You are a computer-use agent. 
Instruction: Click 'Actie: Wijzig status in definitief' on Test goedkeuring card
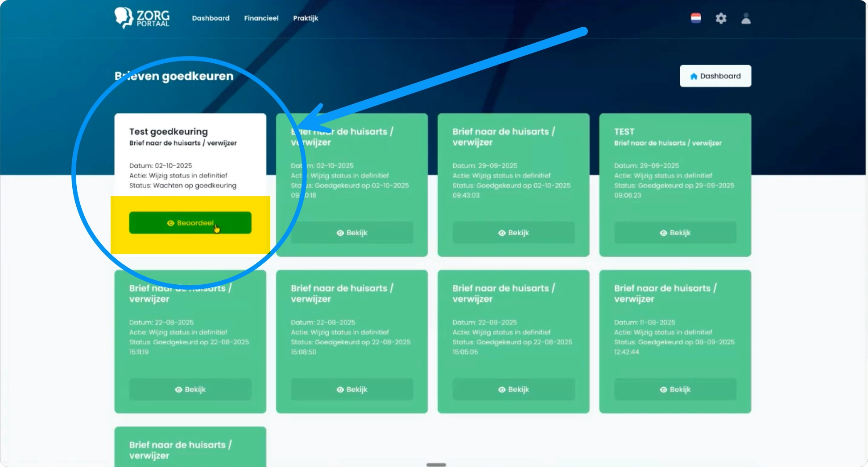click(178, 176)
